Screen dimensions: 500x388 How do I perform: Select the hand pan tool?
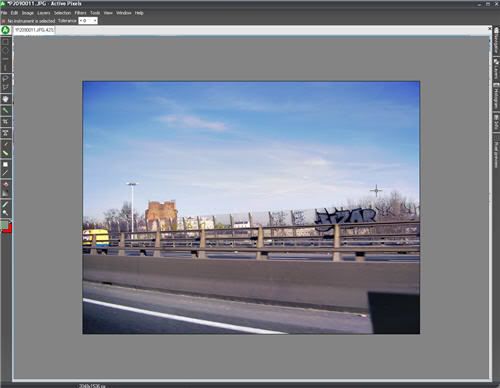[x=5, y=99]
